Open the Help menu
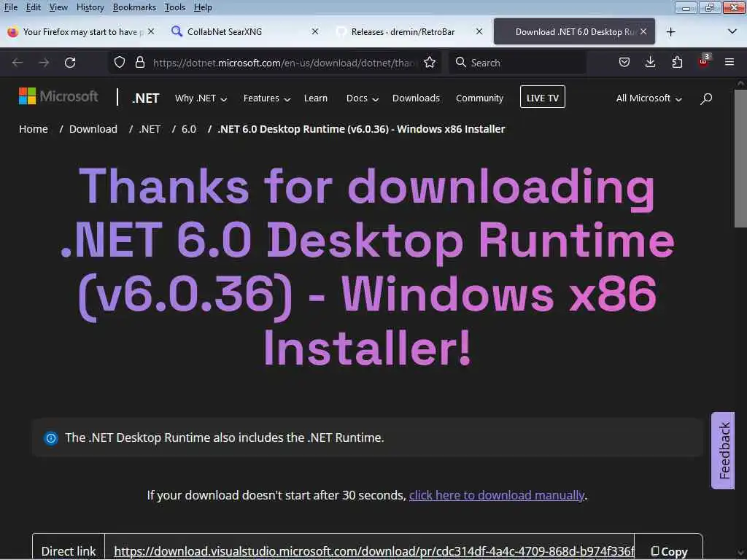Screen dimensions: 747x560 coord(203,7)
